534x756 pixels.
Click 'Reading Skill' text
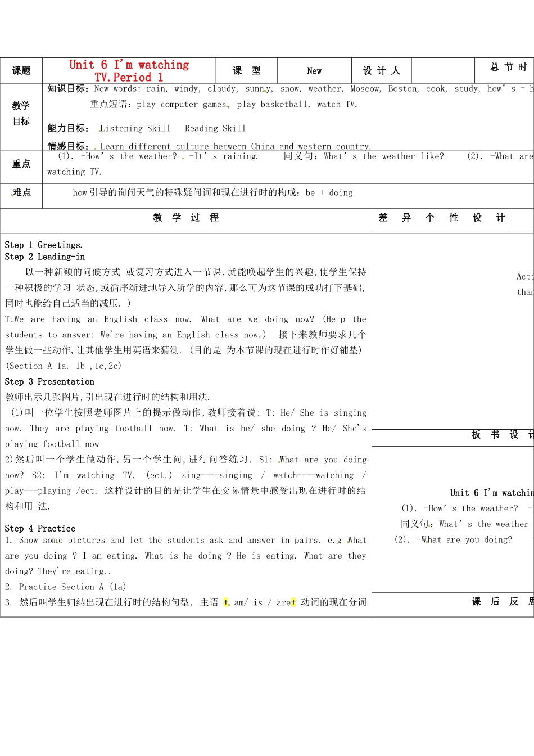point(215,128)
